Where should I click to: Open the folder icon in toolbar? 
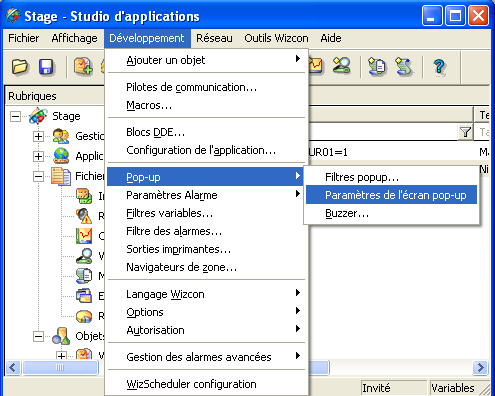[20, 66]
